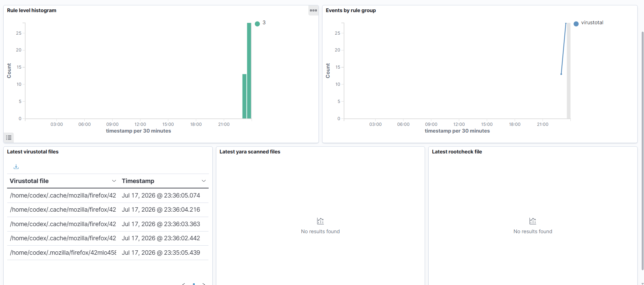Image resolution: width=644 pixels, height=285 pixels.
Task: Click the blue line data point in Events by rule group
Action: (561, 74)
